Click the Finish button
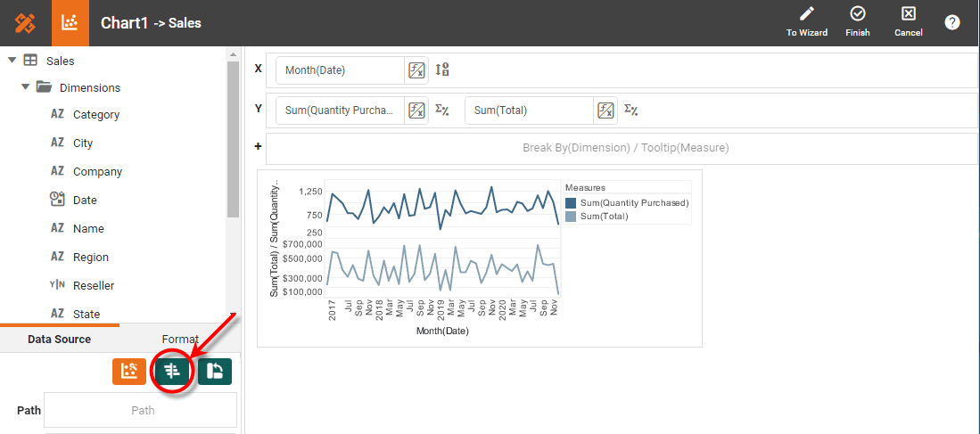Image resolution: width=980 pixels, height=434 pixels. 857,22
